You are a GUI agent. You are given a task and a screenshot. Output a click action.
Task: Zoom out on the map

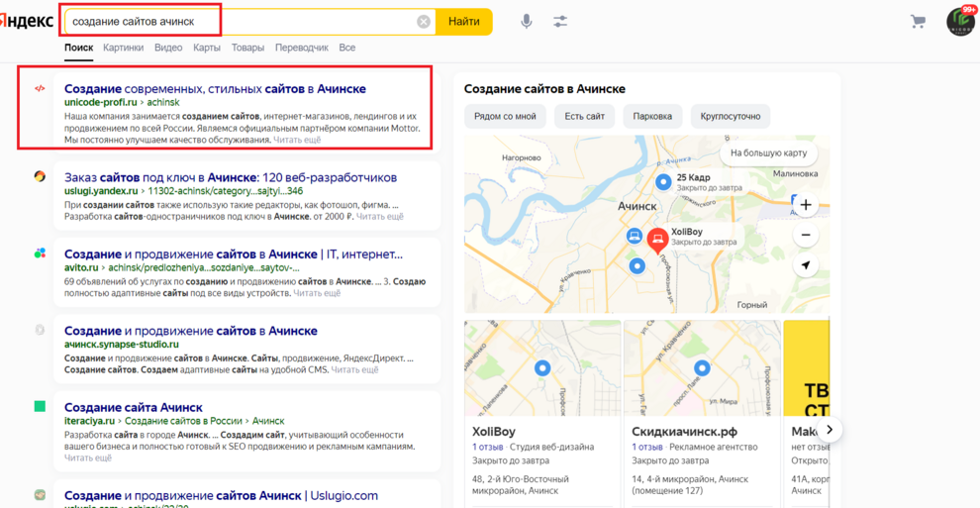point(806,235)
